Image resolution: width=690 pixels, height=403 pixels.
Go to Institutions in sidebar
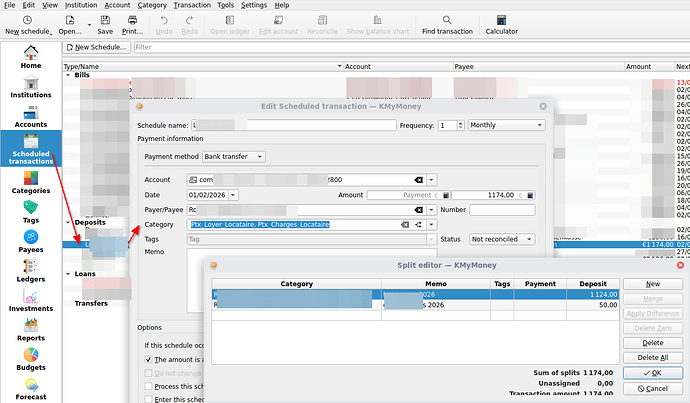click(31, 89)
